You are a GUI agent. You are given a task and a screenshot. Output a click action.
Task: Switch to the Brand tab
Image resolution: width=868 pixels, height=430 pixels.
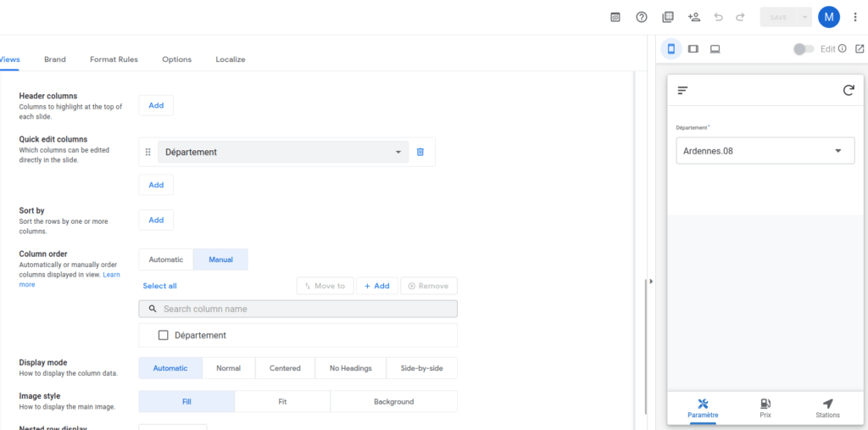click(55, 59)
